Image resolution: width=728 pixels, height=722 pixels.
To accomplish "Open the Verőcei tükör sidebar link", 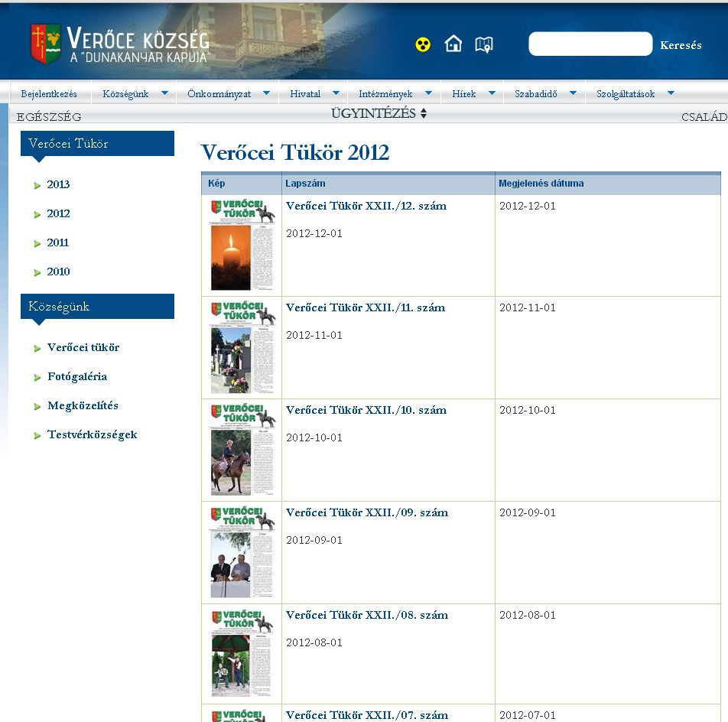I will pyautogui.click(x=83, y=347).
